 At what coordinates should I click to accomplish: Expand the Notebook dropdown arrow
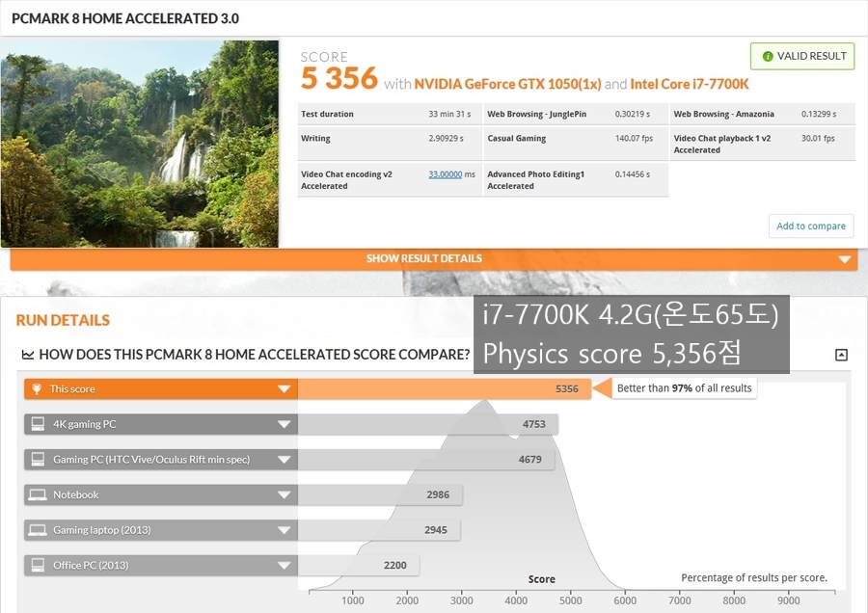pos(284,494)
